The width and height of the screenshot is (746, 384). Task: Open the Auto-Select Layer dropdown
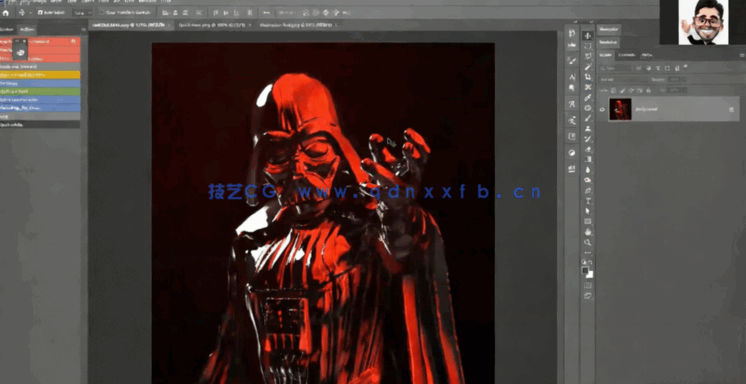[x=83, y=12]
